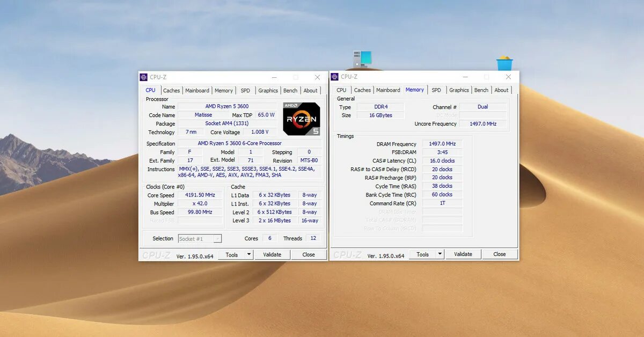The image size is (644, 337).
Task: Close the left CPU-Z window from the title bar
Action: point(317,77)
